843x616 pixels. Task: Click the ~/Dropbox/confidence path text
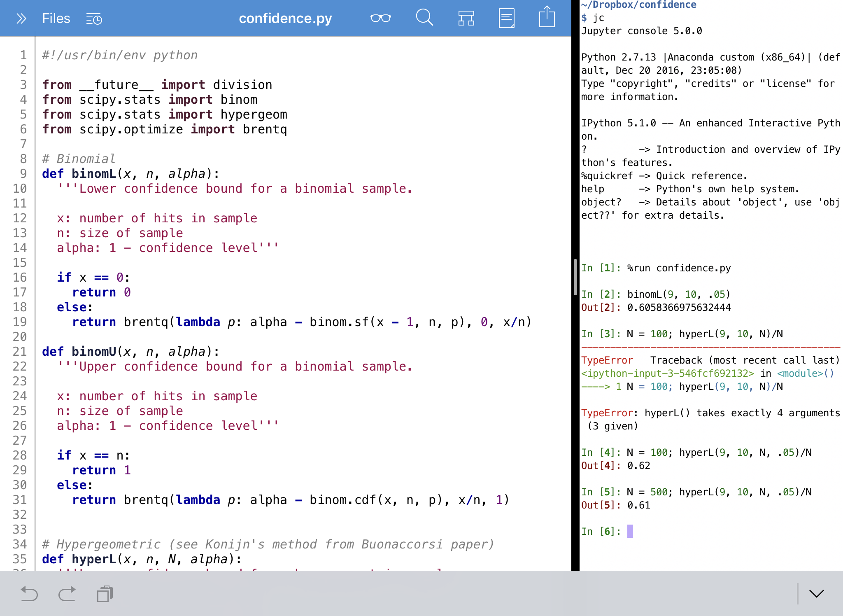[x=638, y=5]
